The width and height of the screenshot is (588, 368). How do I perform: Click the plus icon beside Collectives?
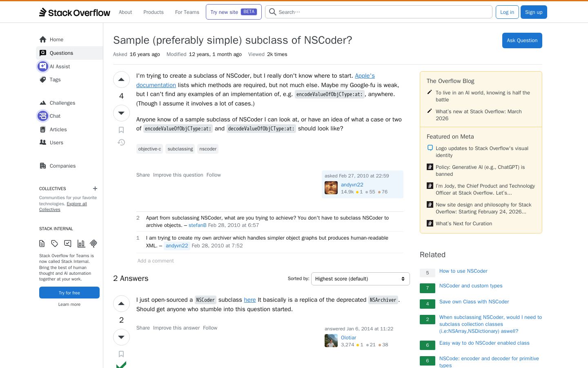coord(95,188)
